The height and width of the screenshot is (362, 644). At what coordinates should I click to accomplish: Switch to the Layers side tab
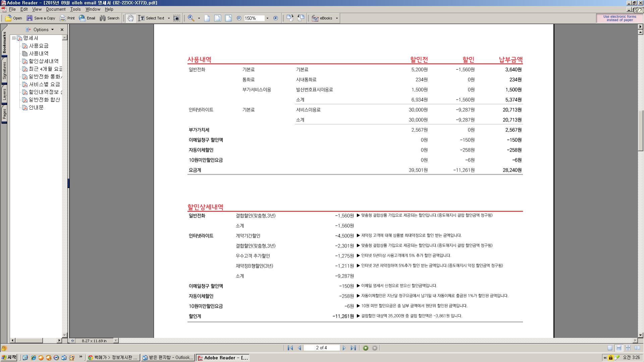pyautogui.click(x=4, y=95)
